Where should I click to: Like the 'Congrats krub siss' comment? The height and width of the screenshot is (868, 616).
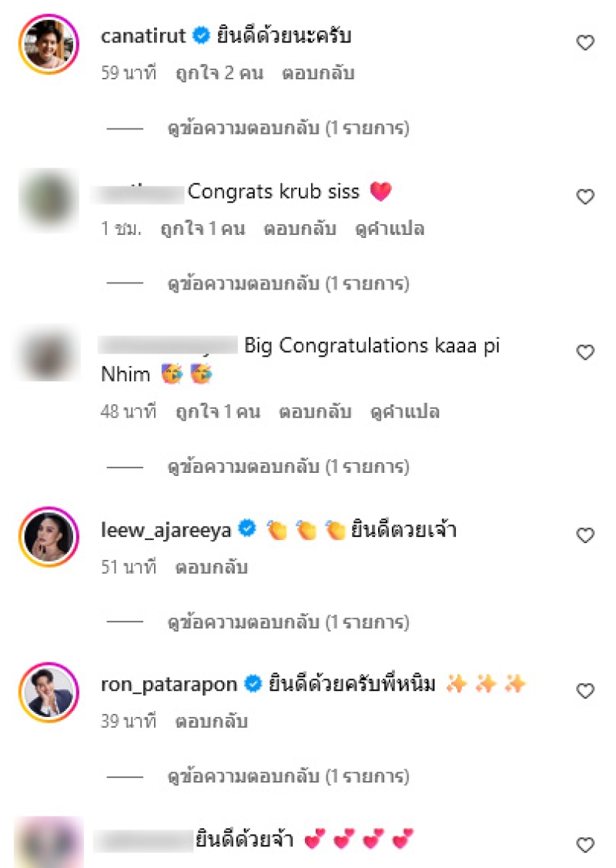[585, 196]
